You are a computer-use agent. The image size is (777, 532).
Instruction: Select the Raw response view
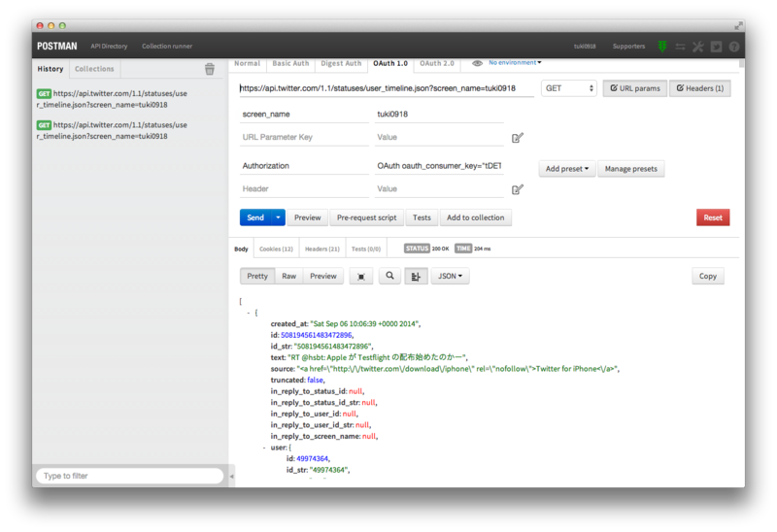tap(288, 277)
